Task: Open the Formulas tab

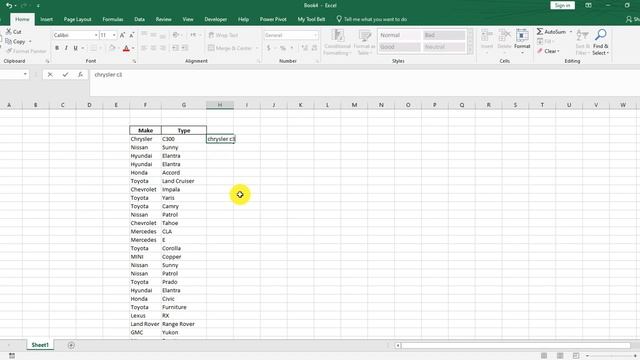Action: tap(113, 19)
